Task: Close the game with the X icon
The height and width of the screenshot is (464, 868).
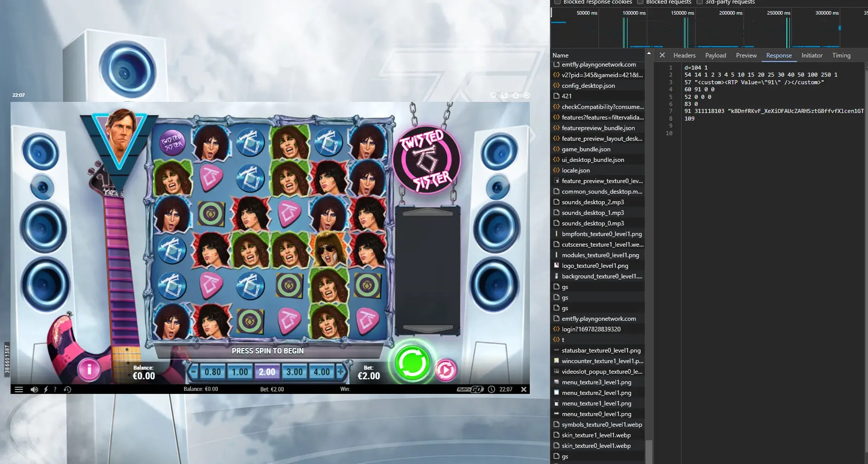Action: pos(524,389)
